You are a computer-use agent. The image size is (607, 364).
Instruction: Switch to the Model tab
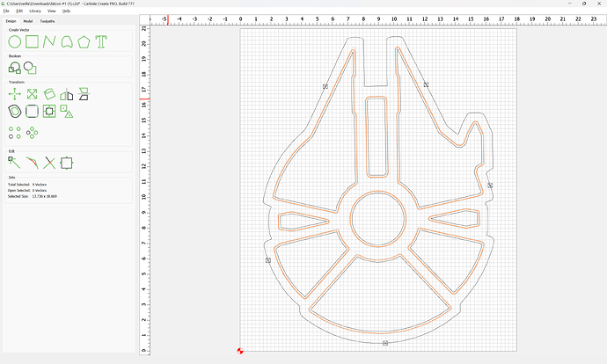(x=28, y=19)
